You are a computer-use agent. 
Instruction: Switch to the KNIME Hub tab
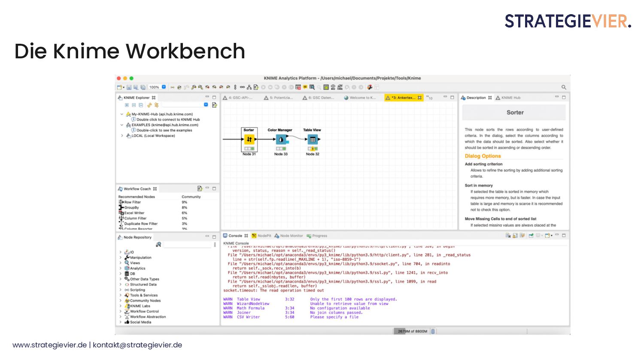point(508,98)
